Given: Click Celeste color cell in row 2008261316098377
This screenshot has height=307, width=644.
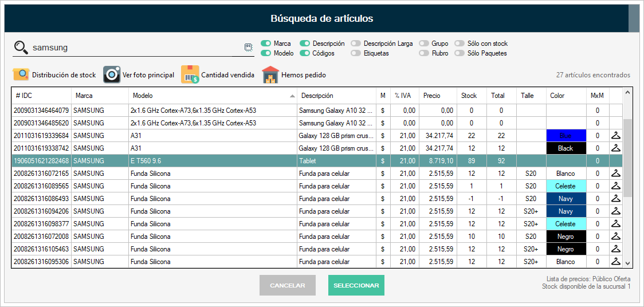Looking at the screenshot, I should click(x=566, y=224).
